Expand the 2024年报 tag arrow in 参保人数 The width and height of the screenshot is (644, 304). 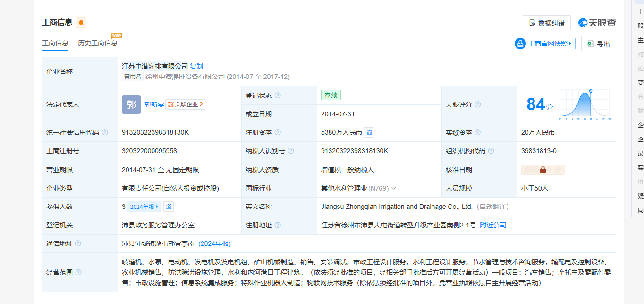157,207
